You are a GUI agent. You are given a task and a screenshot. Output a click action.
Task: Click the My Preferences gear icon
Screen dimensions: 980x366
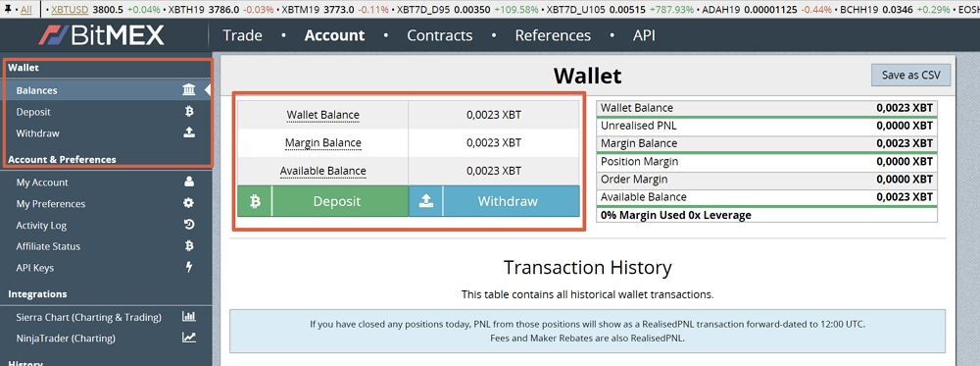click(188, 203)
